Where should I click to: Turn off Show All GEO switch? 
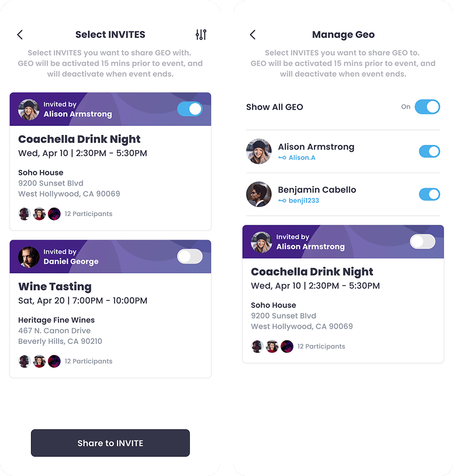click(x=427, y=107)
